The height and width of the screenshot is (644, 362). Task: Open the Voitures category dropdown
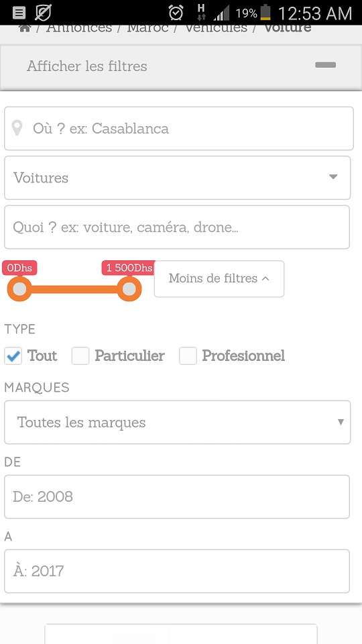click(177, 178)
